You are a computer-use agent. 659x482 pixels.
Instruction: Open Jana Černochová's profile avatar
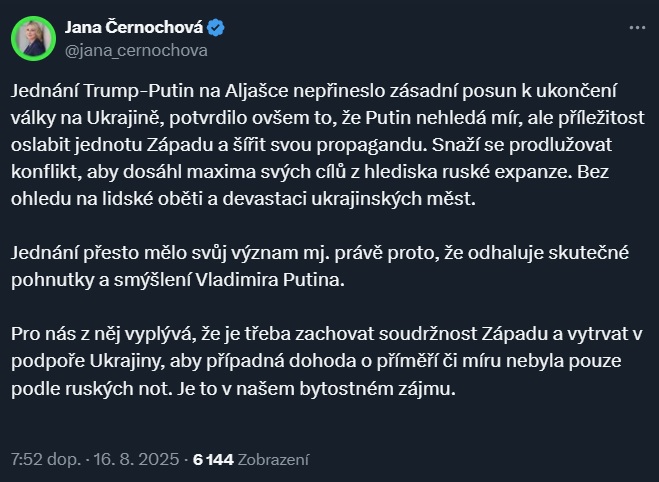33,39
